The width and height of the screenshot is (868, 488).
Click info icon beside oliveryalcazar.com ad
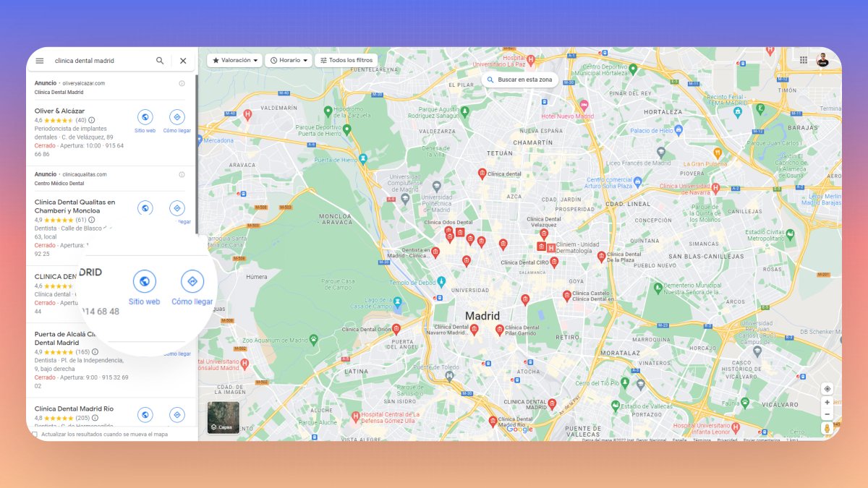pos(182,83)
